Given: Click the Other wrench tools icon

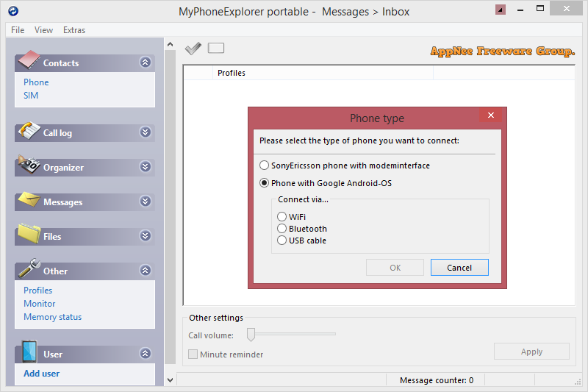Looking at the screenshot, I should [29, 268].
